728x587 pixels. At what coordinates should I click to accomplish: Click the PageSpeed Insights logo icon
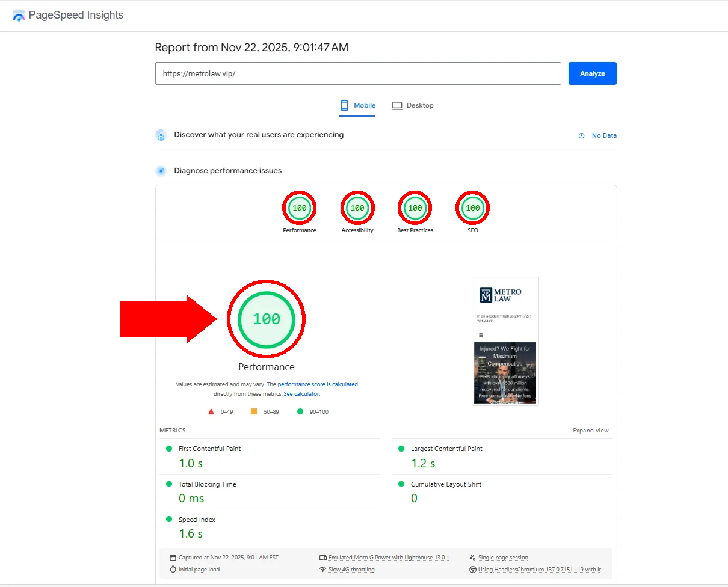click(19, 16)
